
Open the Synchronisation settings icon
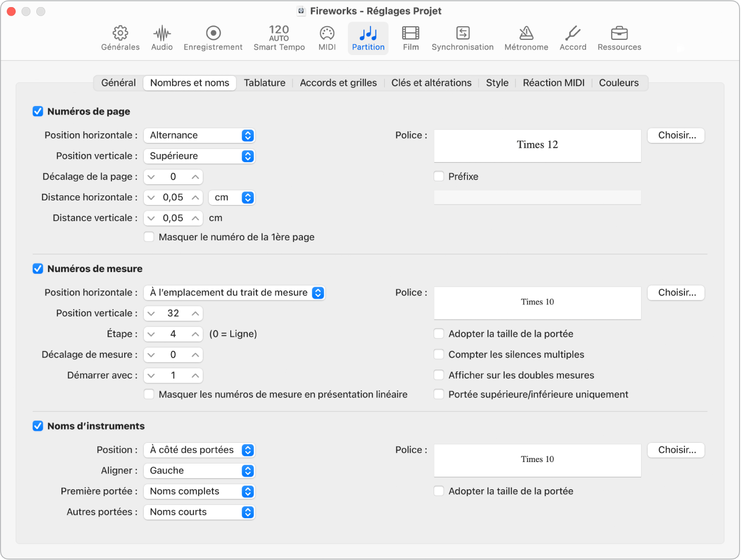pyautogui.click(x=462, y=38)
